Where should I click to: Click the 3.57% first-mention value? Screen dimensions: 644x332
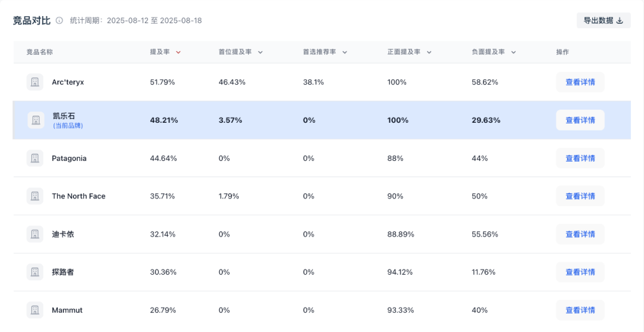[230, 120]
